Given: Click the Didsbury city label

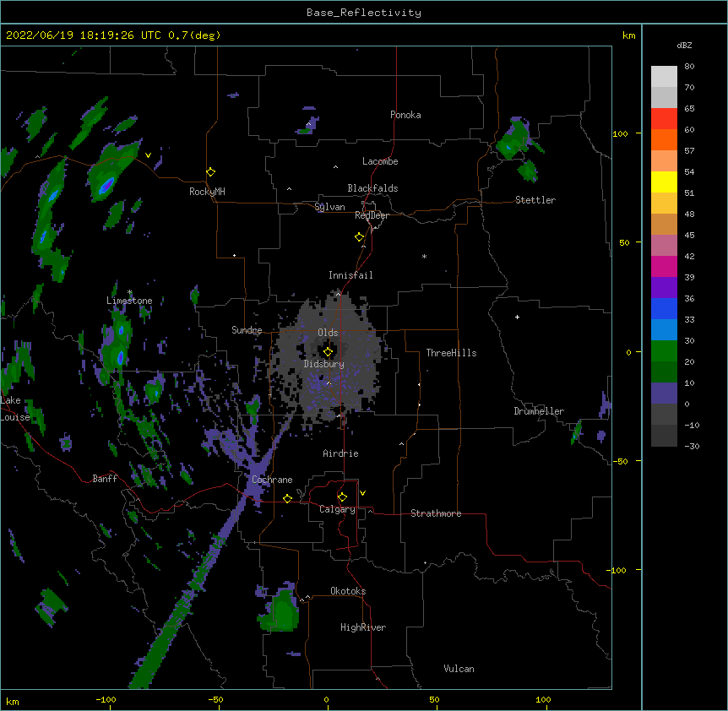Looking at the screenshot, I should point(324,364).
